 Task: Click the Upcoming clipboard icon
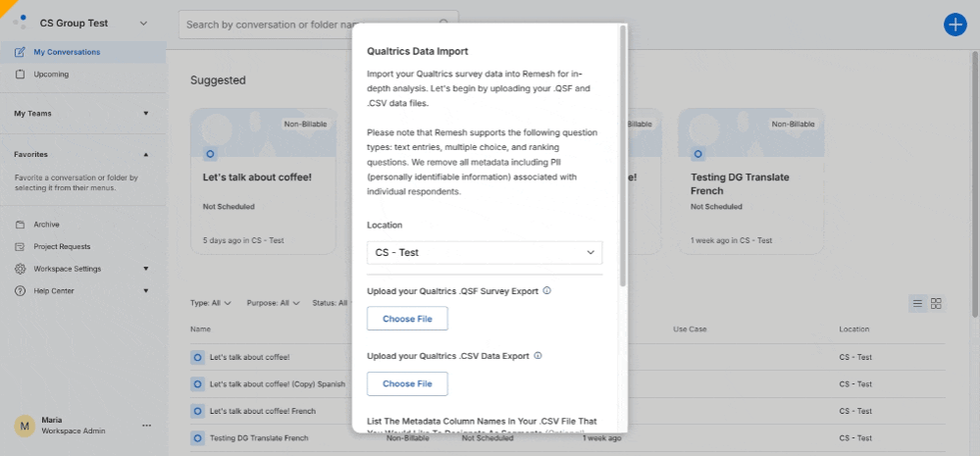(20, 74)
